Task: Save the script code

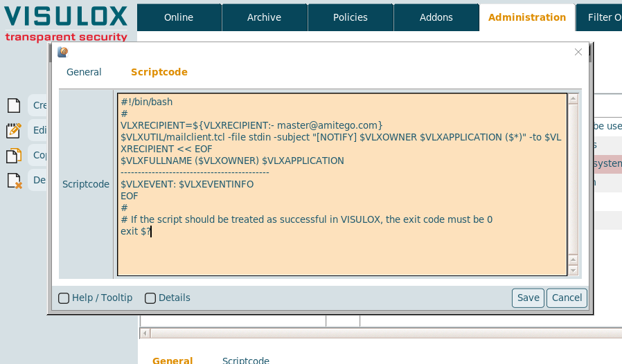Action: [x=528, y=298]
